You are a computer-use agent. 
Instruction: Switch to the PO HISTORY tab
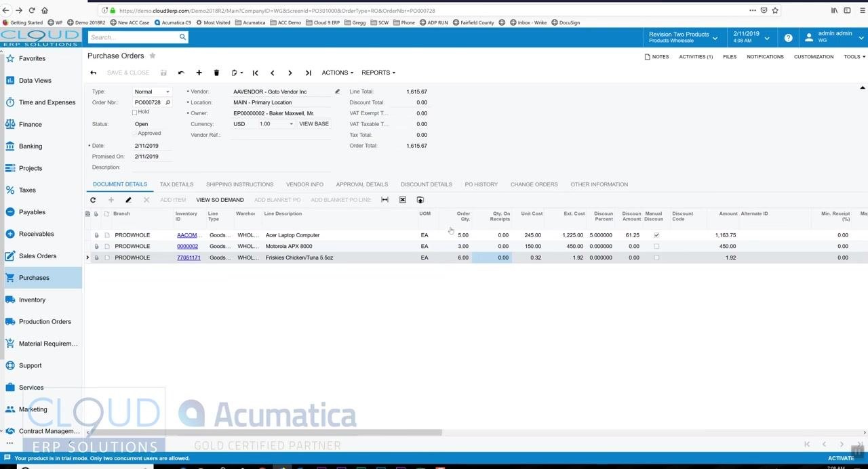pyautogui.click(x=481, y=184)
